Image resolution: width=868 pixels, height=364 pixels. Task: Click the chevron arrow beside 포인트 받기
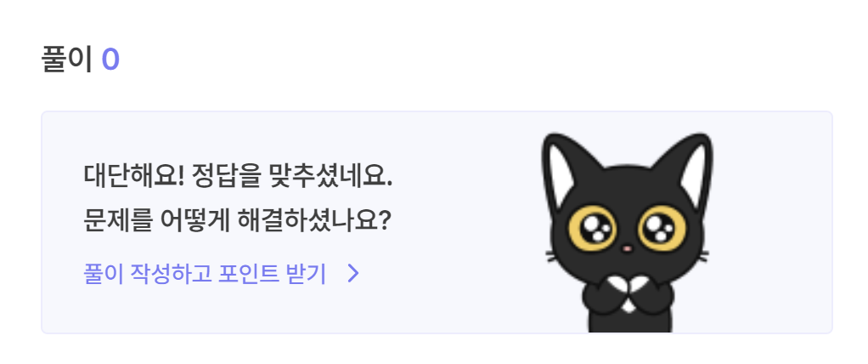(x=353, y=274)
